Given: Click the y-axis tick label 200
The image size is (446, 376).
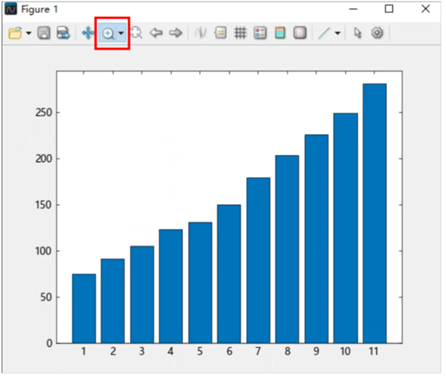Looking at the screenshot, I should 44,159.
